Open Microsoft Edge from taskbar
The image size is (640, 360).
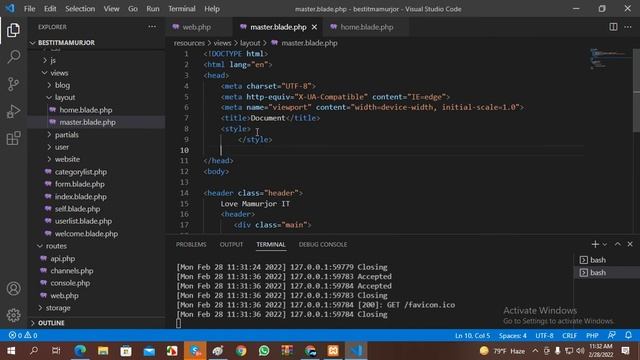[80, 351]
